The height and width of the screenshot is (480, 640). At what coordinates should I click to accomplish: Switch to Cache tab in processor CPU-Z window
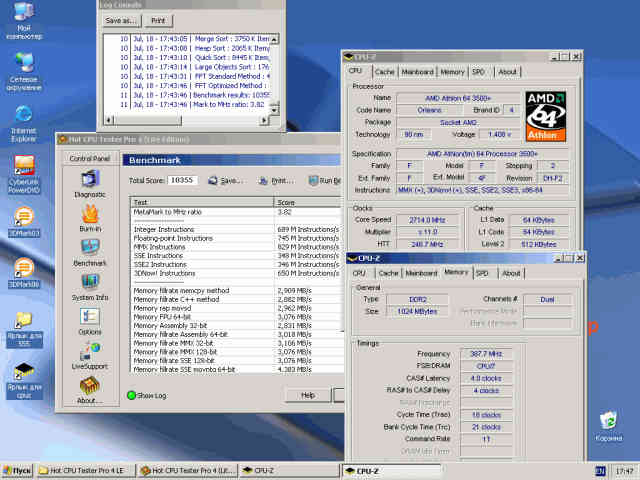click(x=385, y=72)
